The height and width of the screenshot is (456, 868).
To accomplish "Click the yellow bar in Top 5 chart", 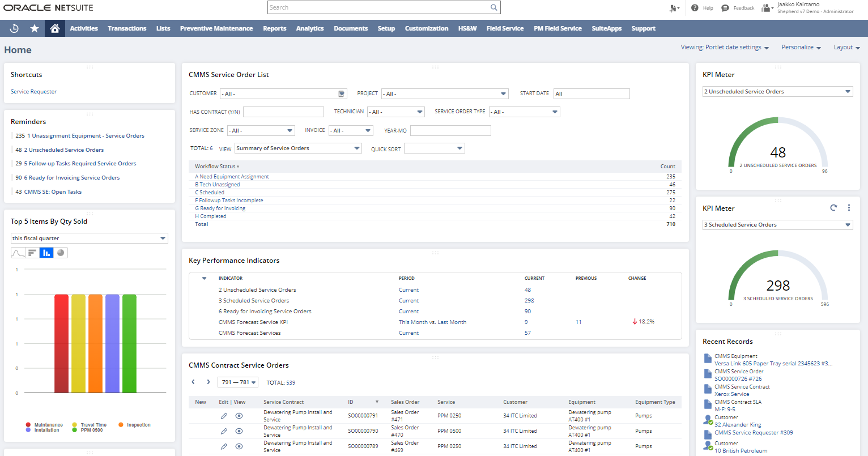I will pyautogui.click(x=79, y=343).
